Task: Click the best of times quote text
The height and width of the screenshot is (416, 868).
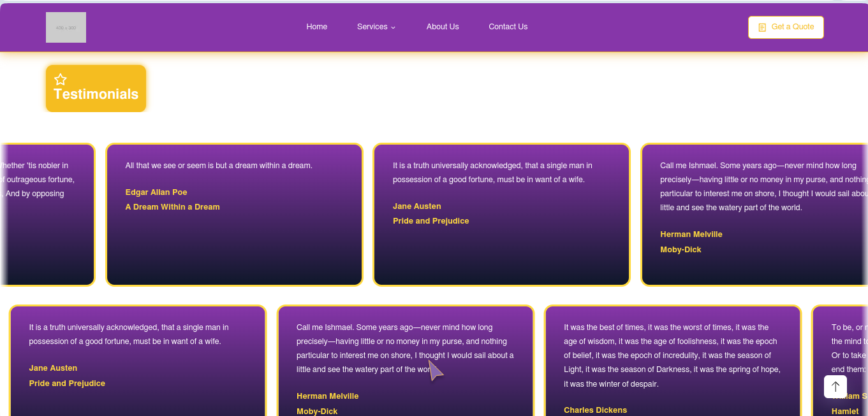Action: click(672, 355)
